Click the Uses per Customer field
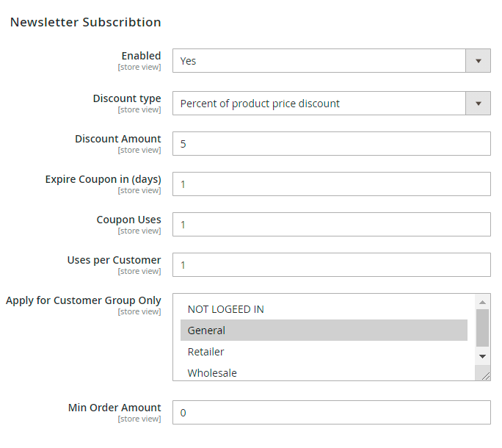 point(331,265)
